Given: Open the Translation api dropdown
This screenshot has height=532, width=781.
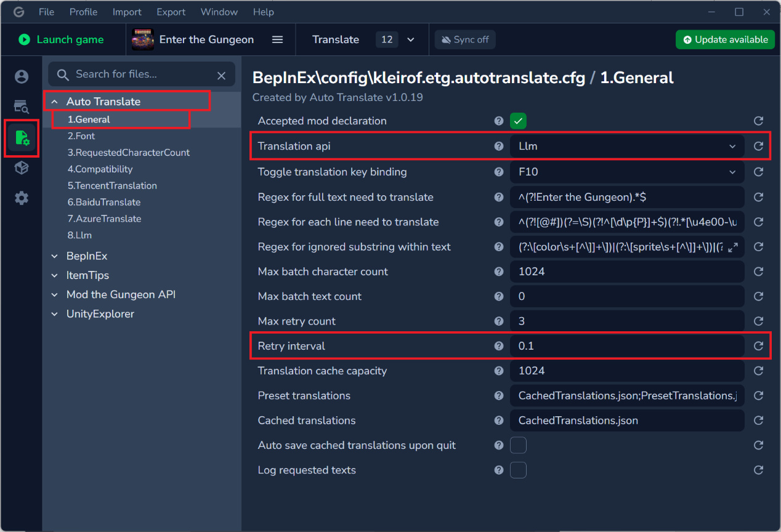Looking at the screenshot, I should (626, 147).
